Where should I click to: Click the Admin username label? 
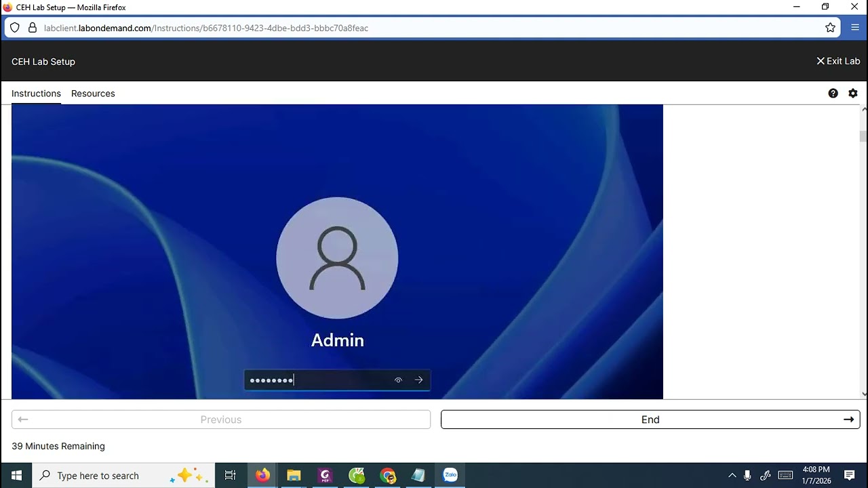[337, 340]
